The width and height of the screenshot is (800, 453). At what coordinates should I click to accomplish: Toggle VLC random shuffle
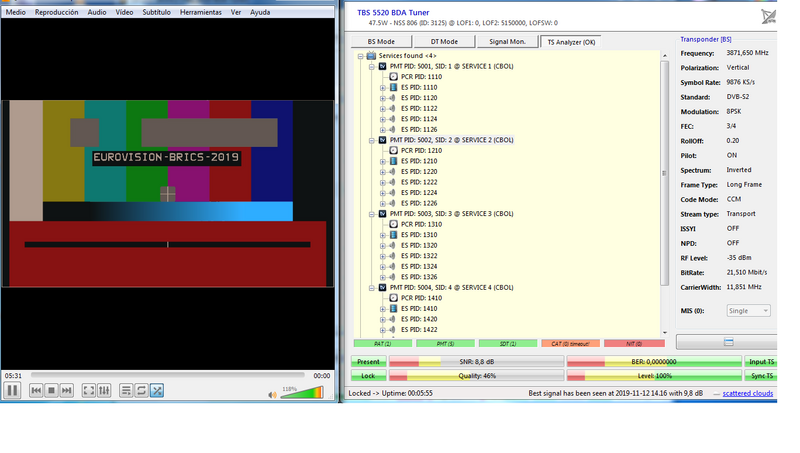157,391
